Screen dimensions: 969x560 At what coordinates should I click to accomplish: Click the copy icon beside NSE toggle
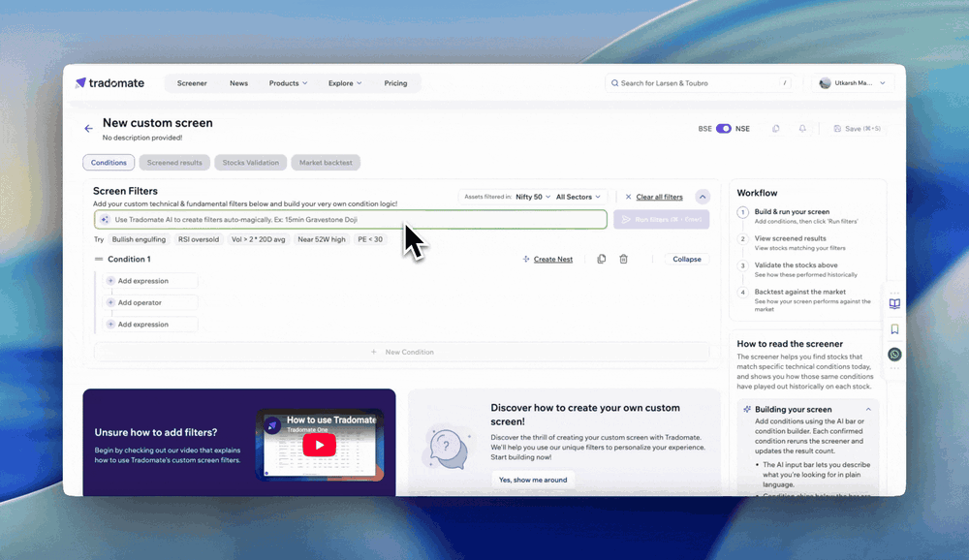pos(775,129)
